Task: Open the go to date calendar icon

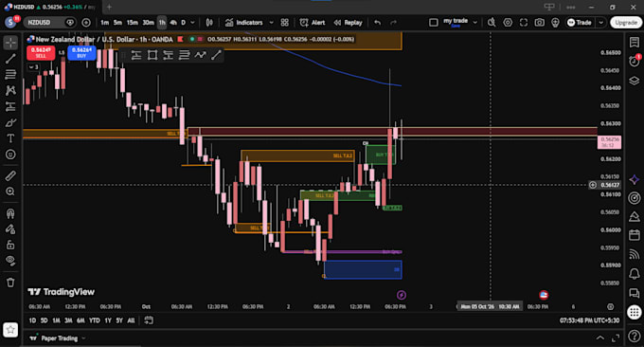Action: point(149,320)
